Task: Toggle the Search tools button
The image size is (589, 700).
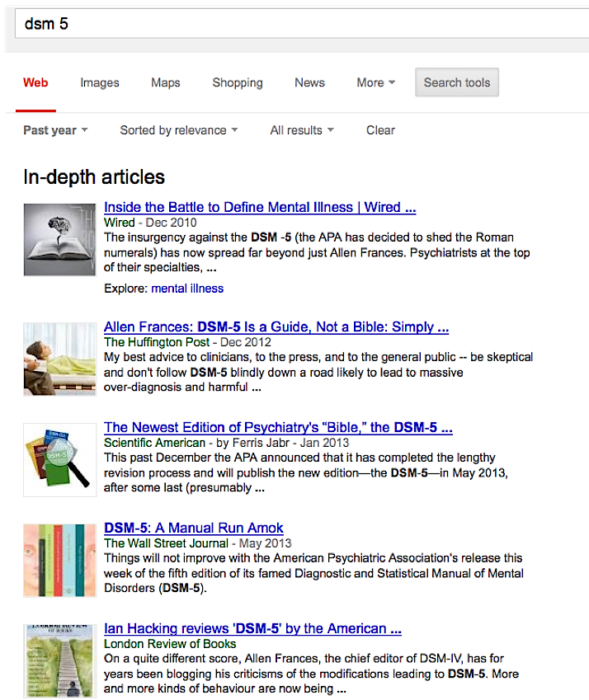Action: click(x=457, y=82)
